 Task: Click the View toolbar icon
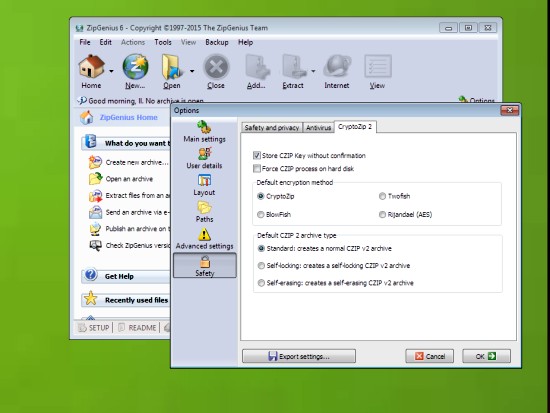coord(378,67)
